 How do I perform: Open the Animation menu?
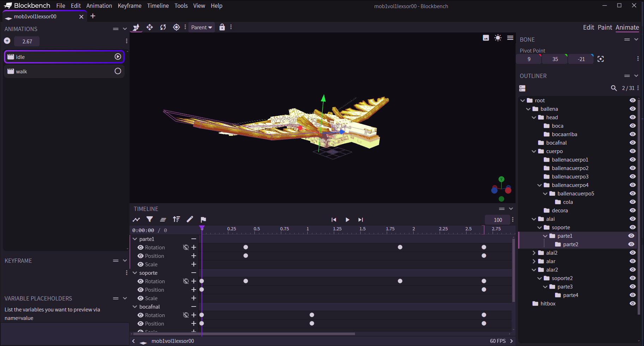point(99,6)
